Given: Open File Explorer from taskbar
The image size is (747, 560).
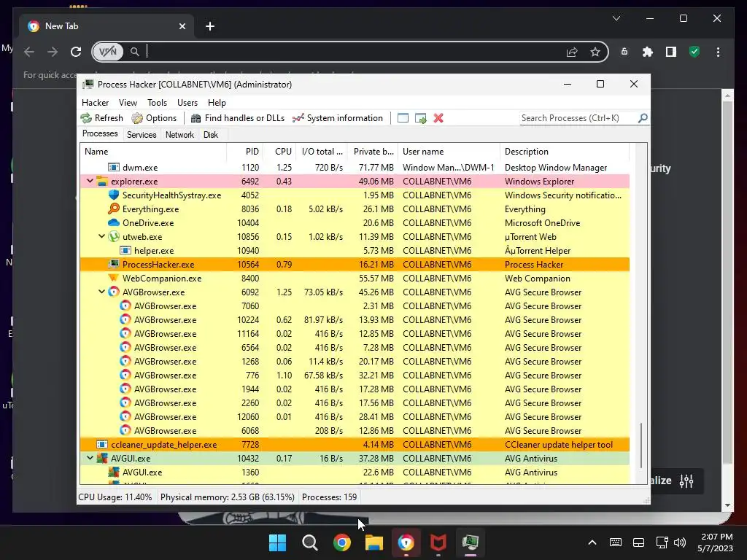Looking at the screenshot, I should tap(374, 542).
